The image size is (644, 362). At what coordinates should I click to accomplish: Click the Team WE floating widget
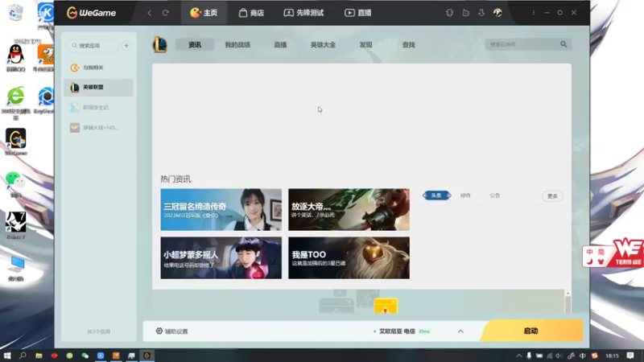[613, 253]
